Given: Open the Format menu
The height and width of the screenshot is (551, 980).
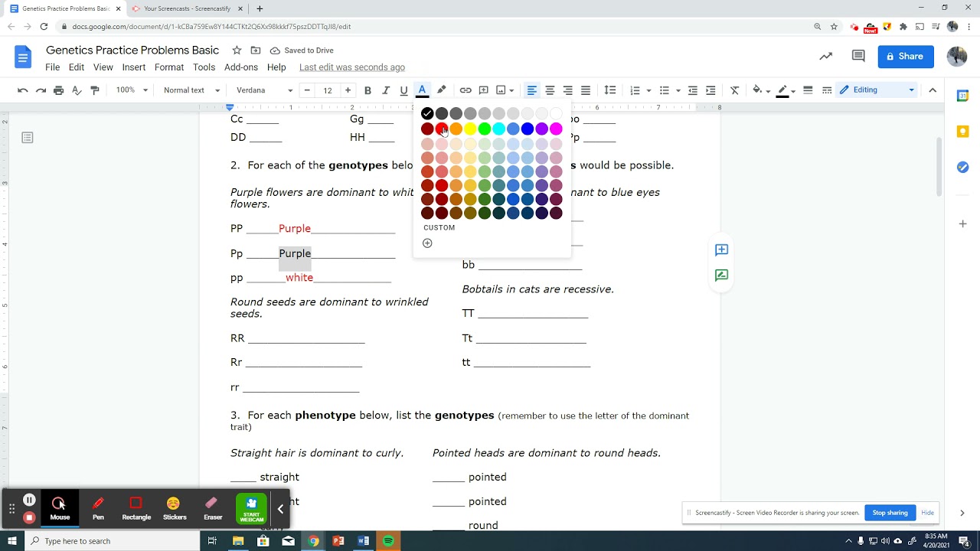Looking at the screenshot, I should click(169, 67).
